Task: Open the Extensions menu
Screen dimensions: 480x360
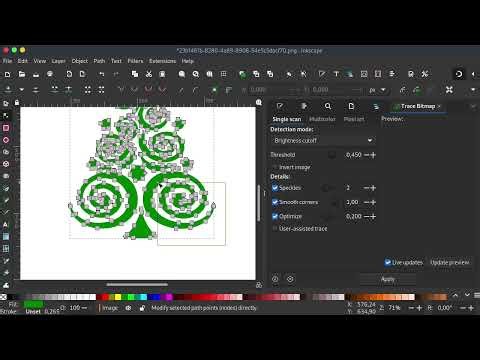Action: tap(162, 61)
